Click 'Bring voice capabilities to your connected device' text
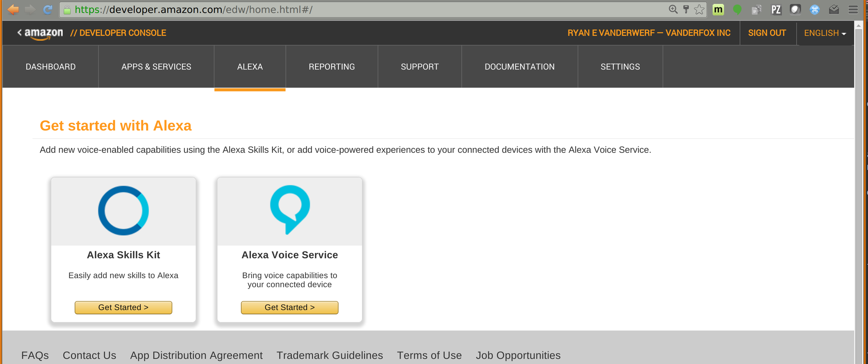Screen dimensions: 868x364 (290, 280)
